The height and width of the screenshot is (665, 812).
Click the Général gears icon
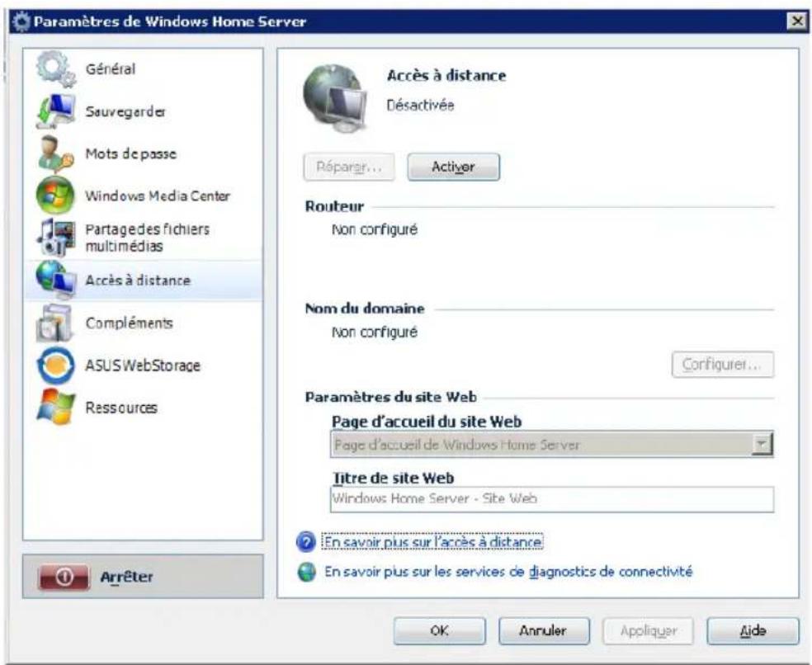(56, 68)
